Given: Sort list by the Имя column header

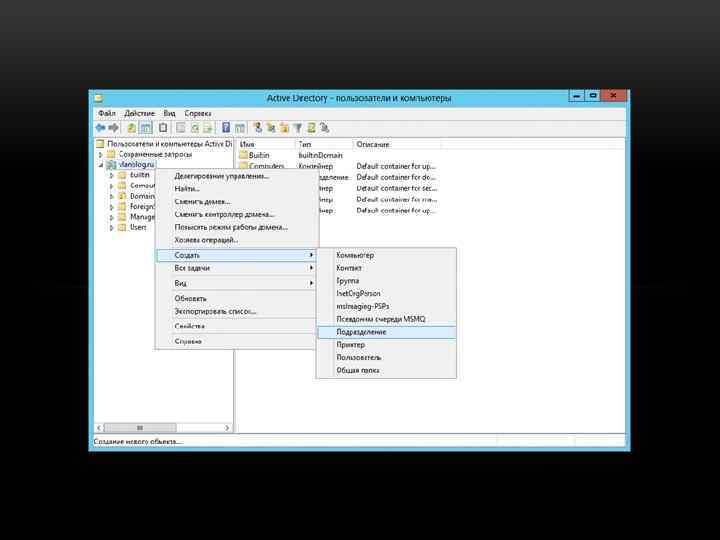Looking at the screenshot, I should [x=265, y=144].
